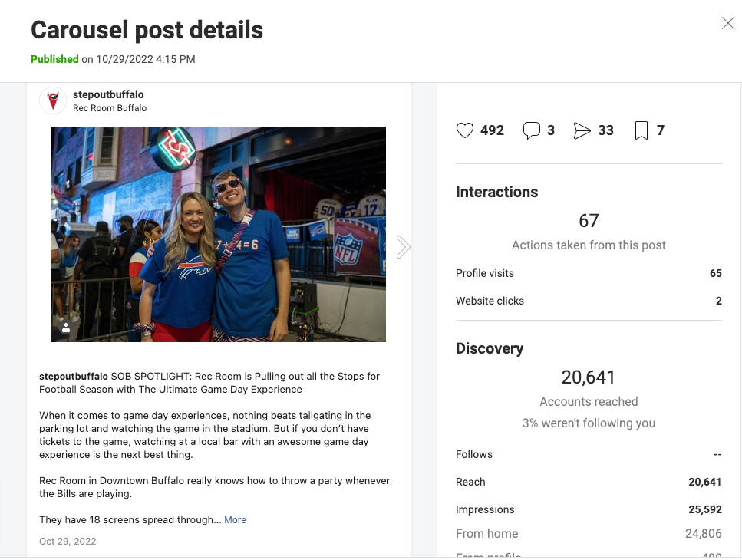
Task: Click 'Actions taken from this post' text
Action: pyautogui.click(x=589, y=245)
